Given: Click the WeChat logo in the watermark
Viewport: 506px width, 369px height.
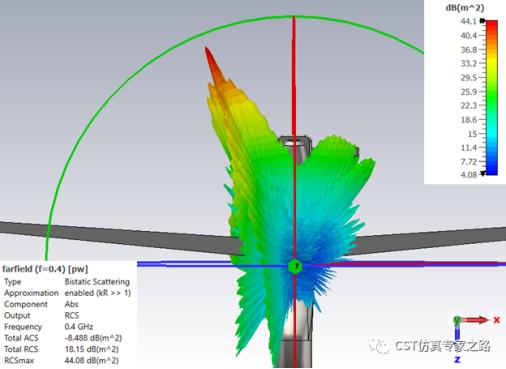Looking at the screenshot, I should [378, 346].
